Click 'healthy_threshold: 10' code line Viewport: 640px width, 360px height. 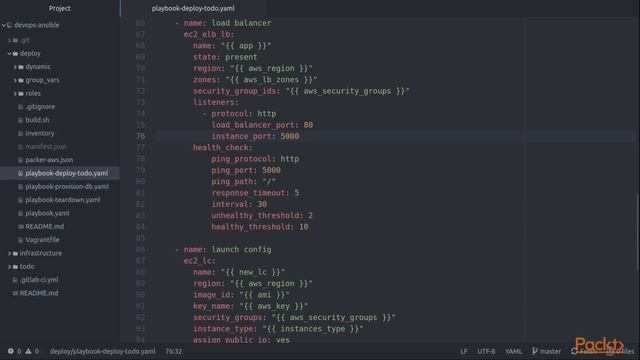pos(260,227)
